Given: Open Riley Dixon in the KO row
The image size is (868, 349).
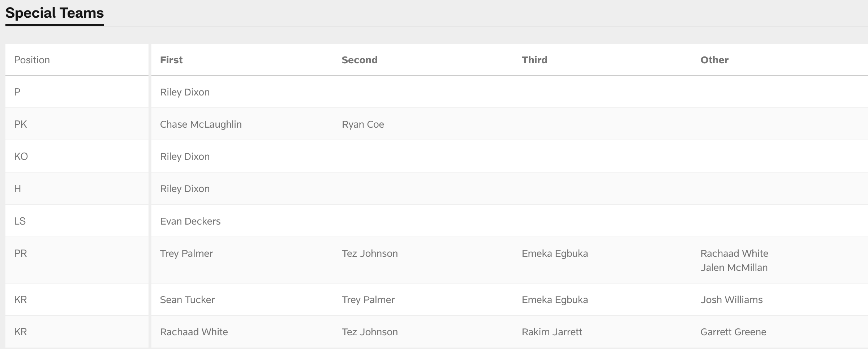Looking at the screenshot, I should click(185, 157).
